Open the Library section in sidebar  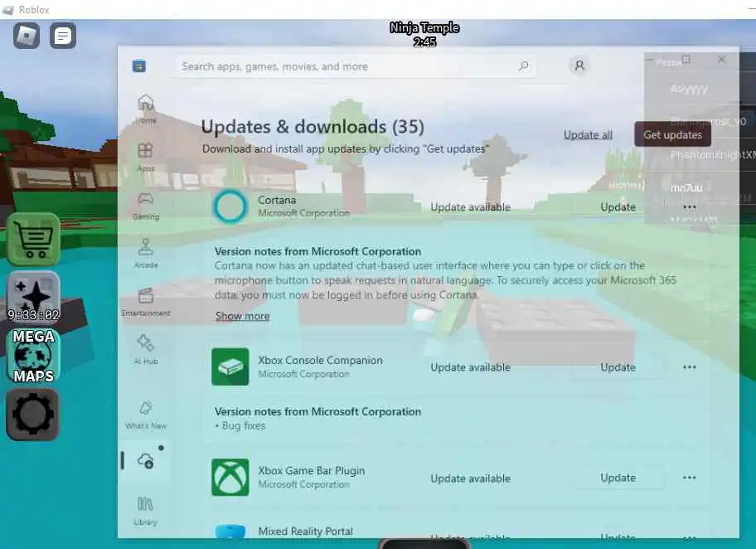point(146,512)
